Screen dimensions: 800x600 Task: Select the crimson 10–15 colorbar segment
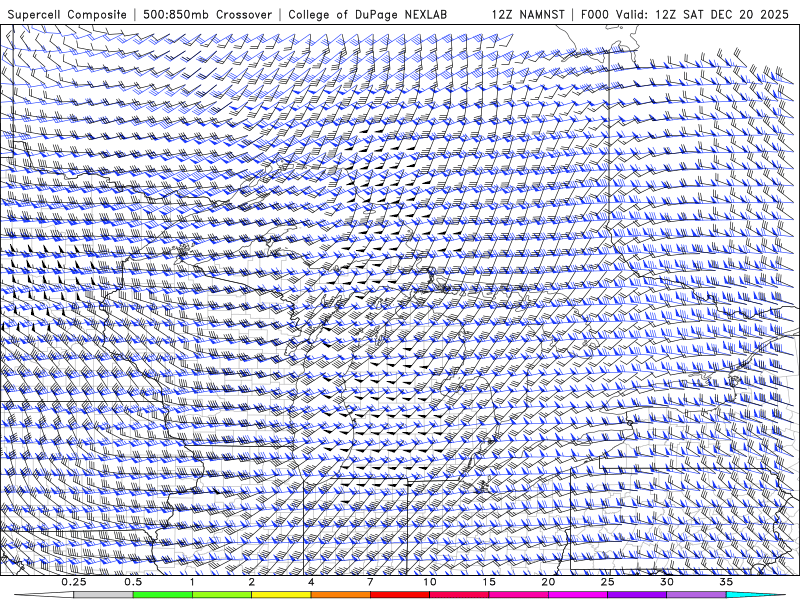coord(459,595)
